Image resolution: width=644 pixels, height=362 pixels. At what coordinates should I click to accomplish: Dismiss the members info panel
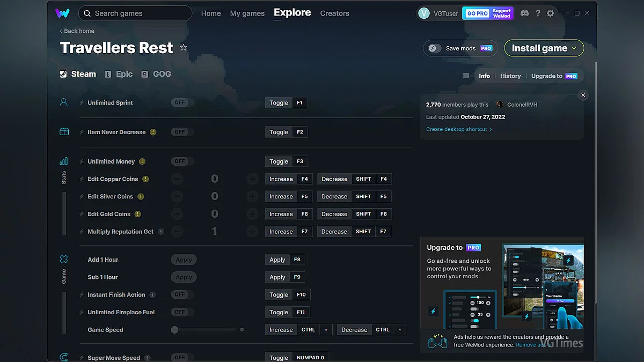(583, 95)
